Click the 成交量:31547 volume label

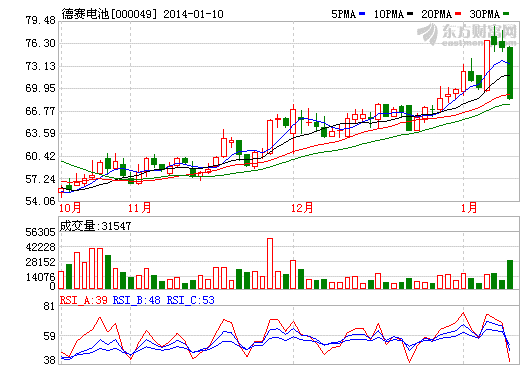click(x=95, y=226)
